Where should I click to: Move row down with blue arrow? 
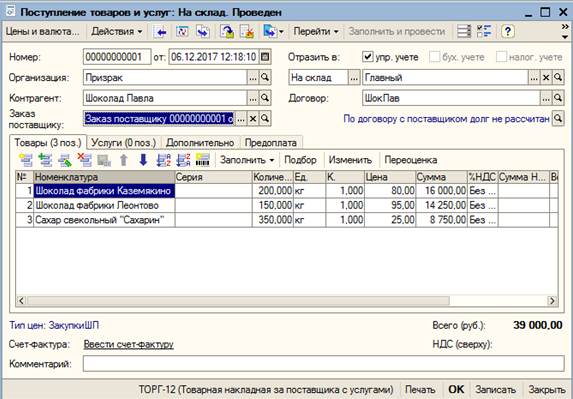pyautogui.click(x=143, y=160)
